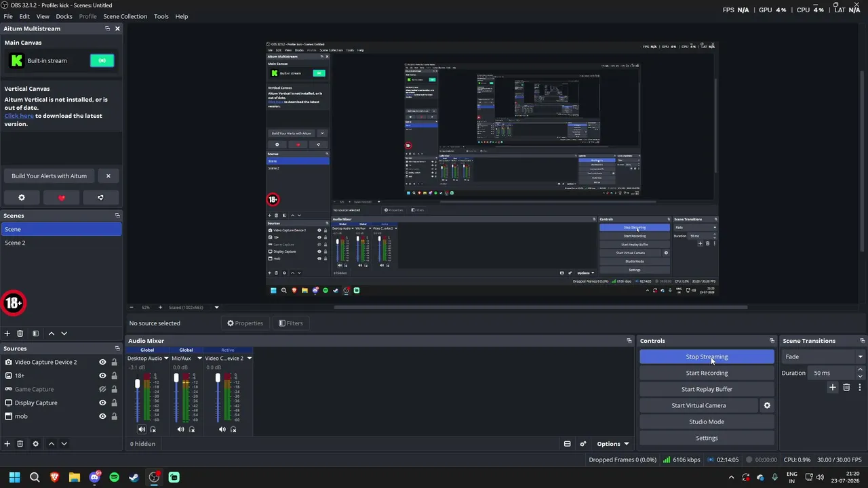Image resolution: width=868 pixels, height=488 pixels.
Task: Open source properties gear in Sources panel
Action: (x=36, y=443)
